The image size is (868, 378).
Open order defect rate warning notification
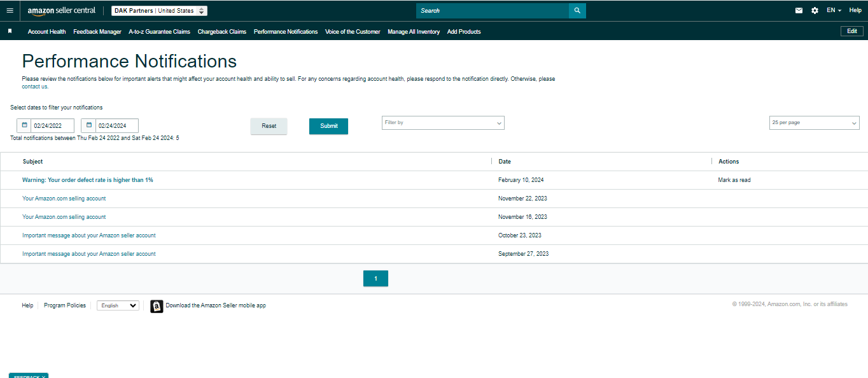click(88, 180)
